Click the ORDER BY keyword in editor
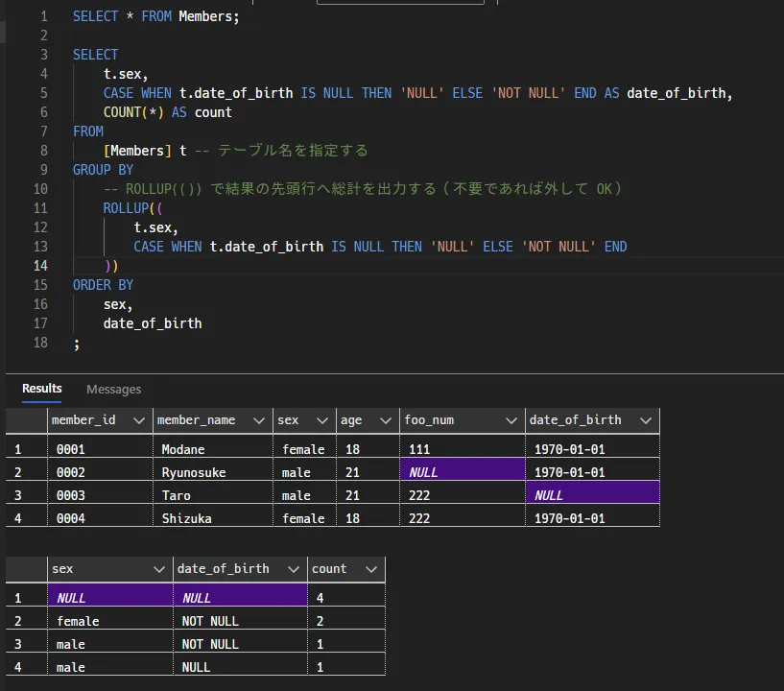Viewport: 784px width, 691px height. click(103, 285)
